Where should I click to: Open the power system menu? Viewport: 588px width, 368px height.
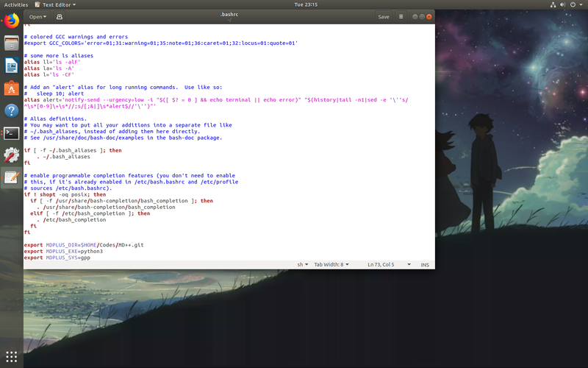coord(575,4)
